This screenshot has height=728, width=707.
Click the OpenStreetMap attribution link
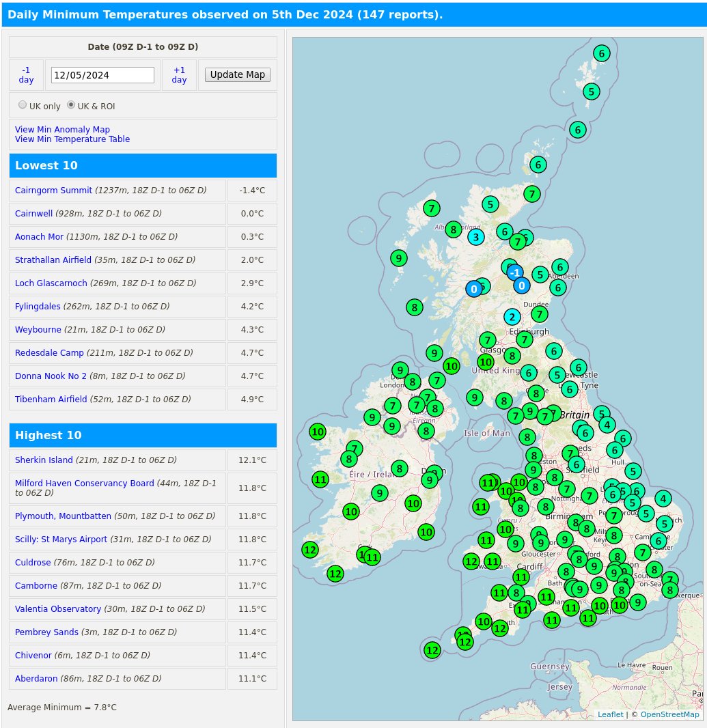coord(670,714)
